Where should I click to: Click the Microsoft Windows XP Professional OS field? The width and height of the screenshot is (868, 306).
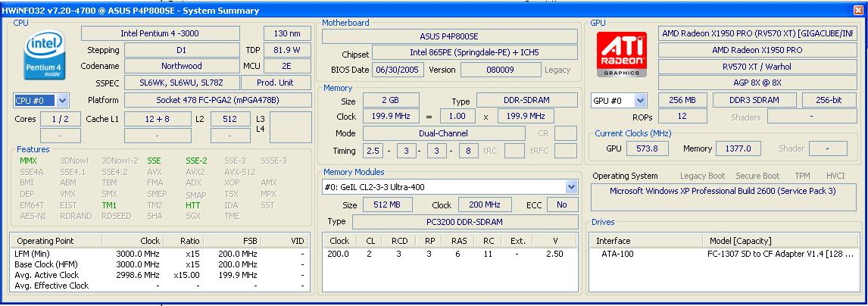point(723,198)
